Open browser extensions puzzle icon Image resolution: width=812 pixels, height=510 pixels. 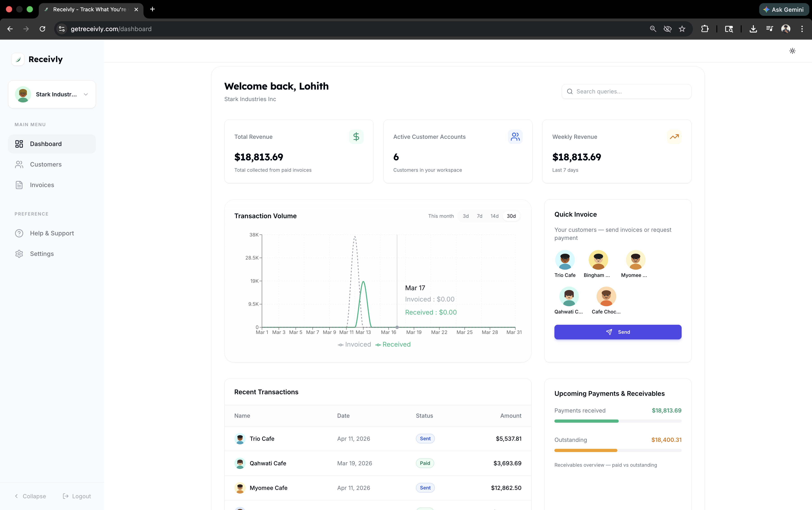coord(704,29)
